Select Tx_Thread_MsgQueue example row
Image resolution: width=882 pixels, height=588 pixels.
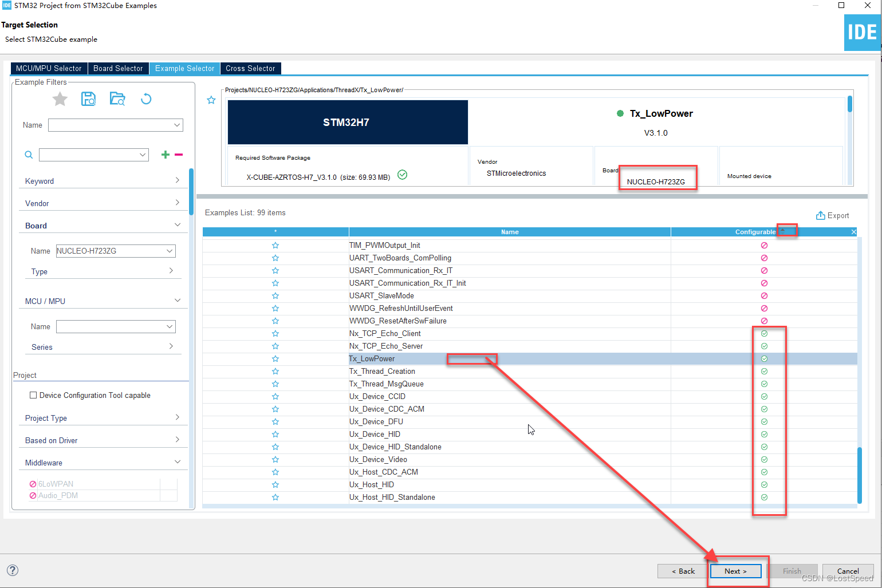pyautogui.click(x=530, y=384)
